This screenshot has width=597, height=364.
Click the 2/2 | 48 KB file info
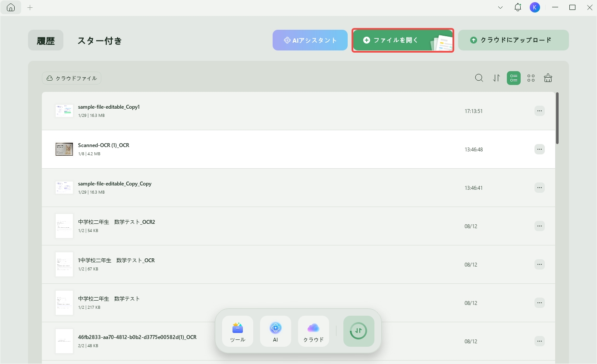[x=88, y=346]
